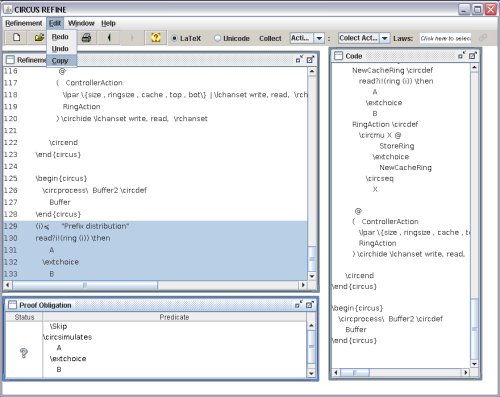Choose Undo from the Edit menu
The width and height of the screenshot is (500, 397).
pos(62,49)
